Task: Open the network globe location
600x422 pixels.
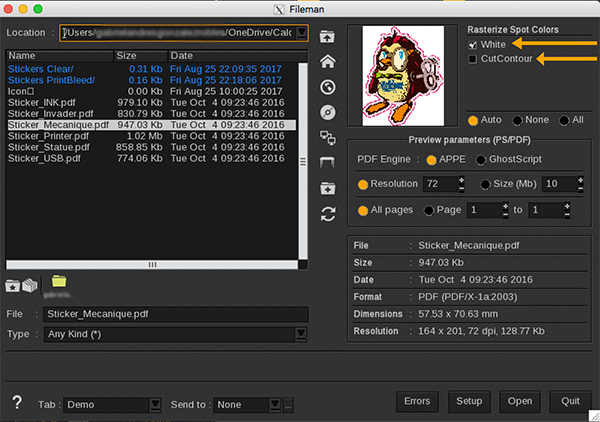Action: click(x=327, y=86)
